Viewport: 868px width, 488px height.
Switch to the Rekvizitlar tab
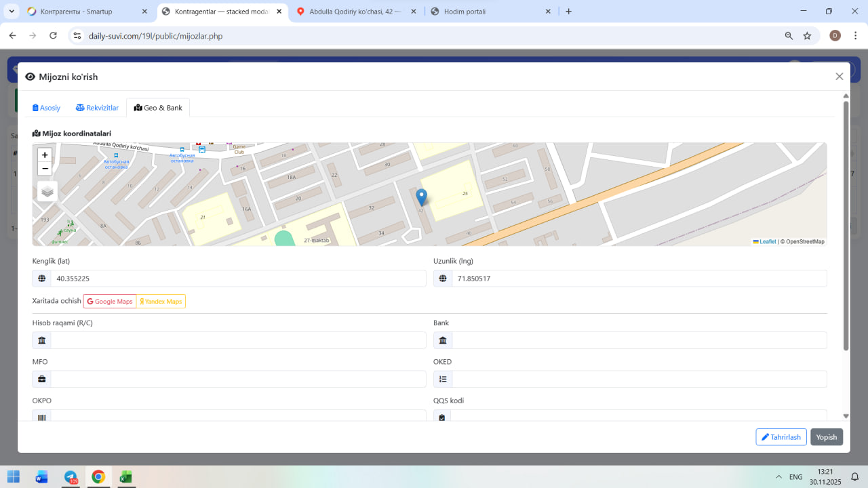[x=97, y=108]
